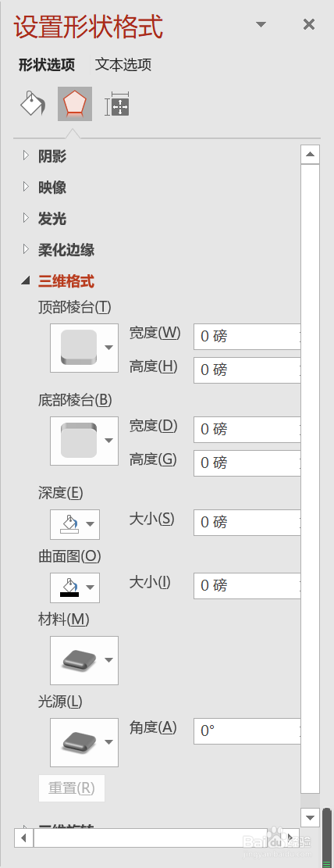Screen dimensions: 334x868
Task: Open the Fill & Line paint bucket tab
Action: click(x=33, y=103)
